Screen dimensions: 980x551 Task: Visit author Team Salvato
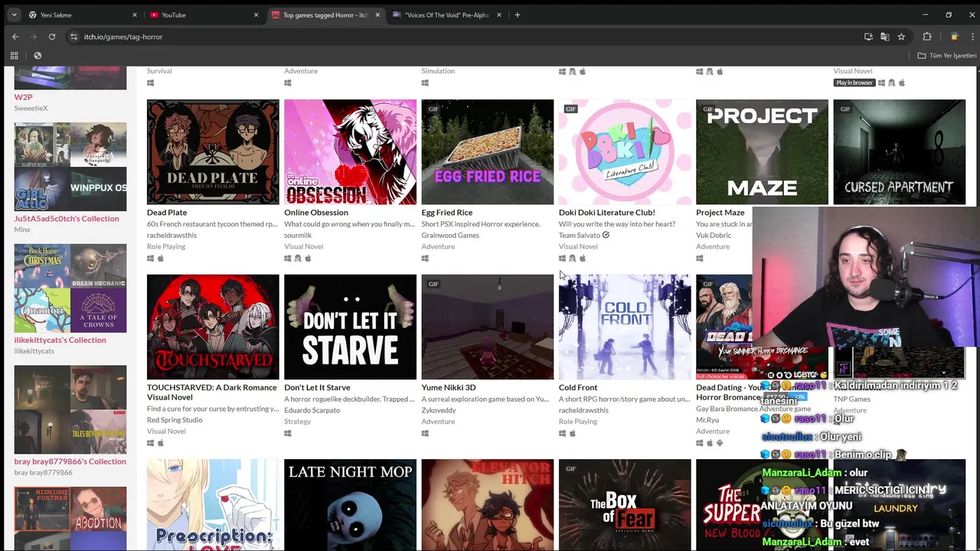(x=580, y=235)
